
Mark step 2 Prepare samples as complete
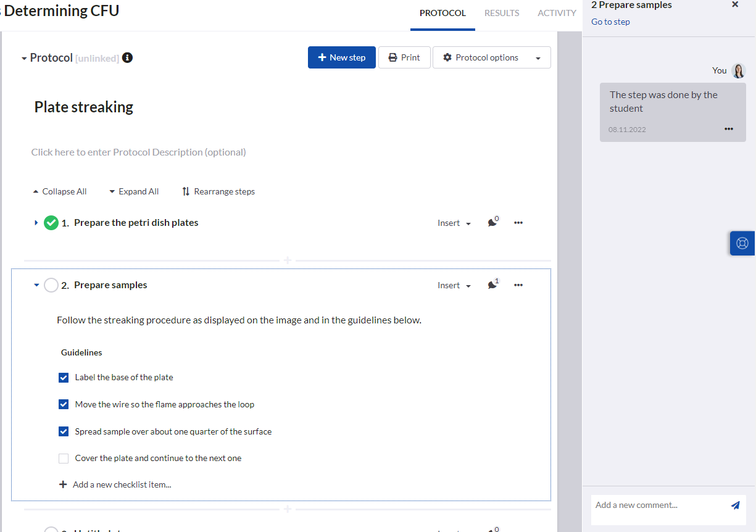51,285
